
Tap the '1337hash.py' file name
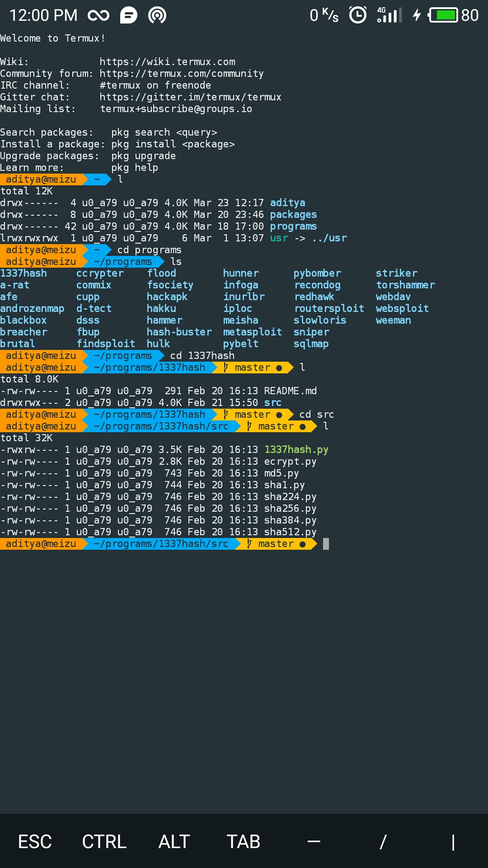point(296,450)
